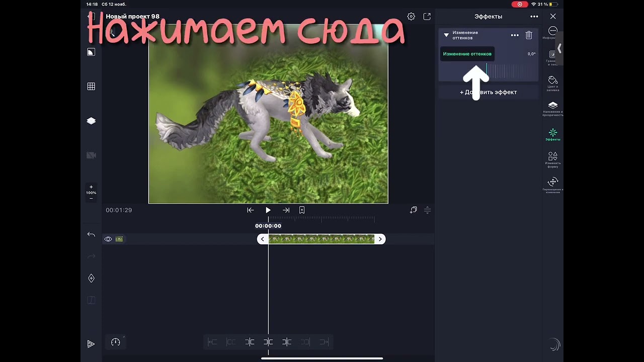This screenshot has height=362, width=644.
Task: Undo the last action
Action: click(91, 234)
